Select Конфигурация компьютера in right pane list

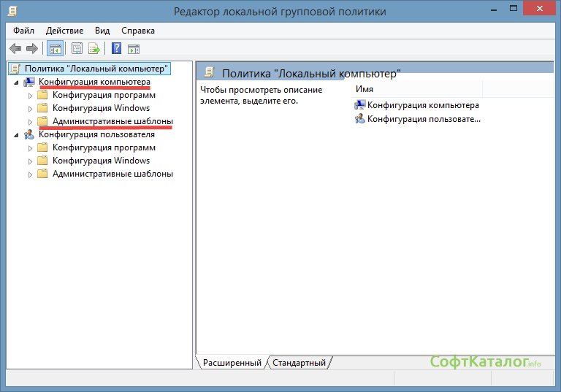(x=422, y=105)
